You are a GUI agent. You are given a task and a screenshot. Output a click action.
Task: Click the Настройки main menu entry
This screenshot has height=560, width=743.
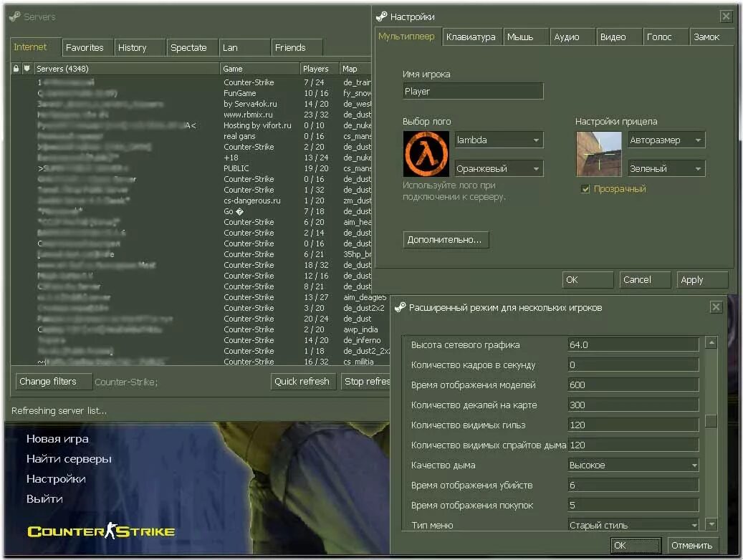tap(56, 479)
